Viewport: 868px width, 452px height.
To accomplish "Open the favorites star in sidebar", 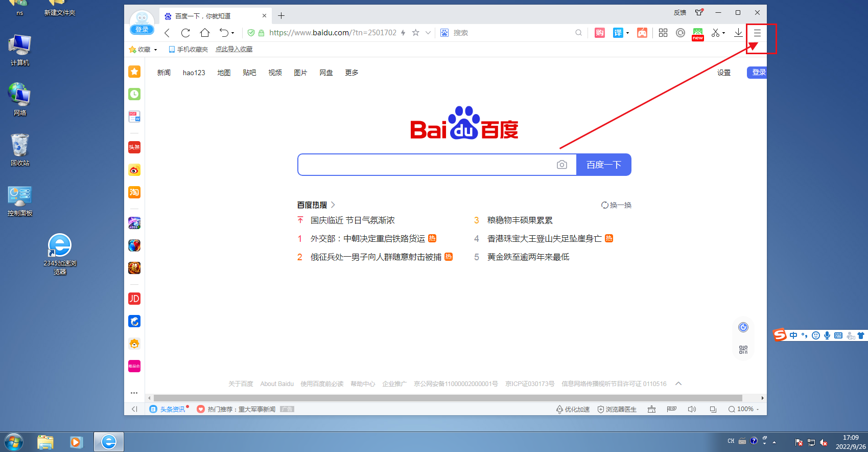I will click(x=134, y=72).
